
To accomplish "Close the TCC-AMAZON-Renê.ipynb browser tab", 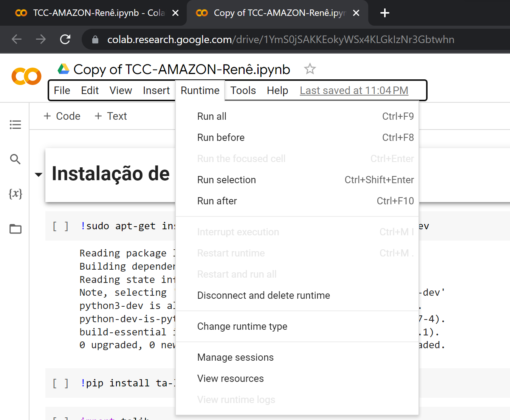I will 175,13.
